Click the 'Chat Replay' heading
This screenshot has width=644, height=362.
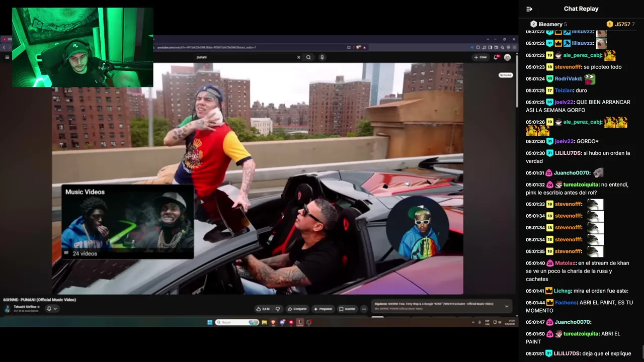(581, 9)
